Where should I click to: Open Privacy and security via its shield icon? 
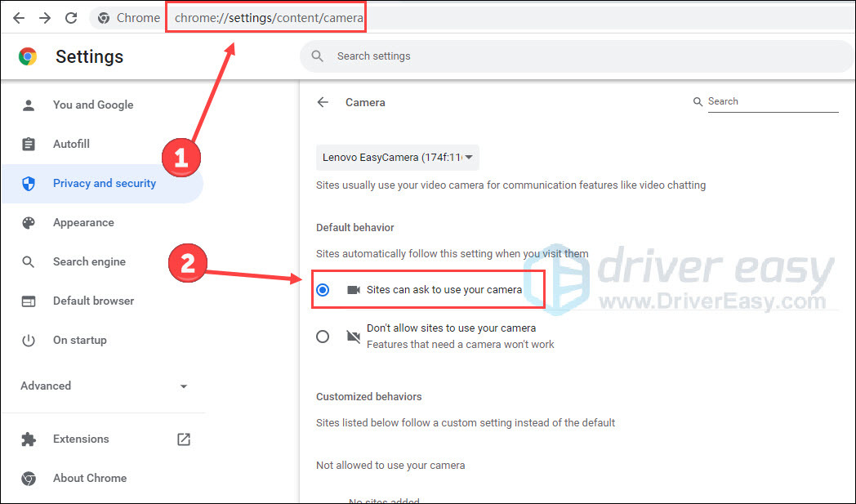coord(29,183)
